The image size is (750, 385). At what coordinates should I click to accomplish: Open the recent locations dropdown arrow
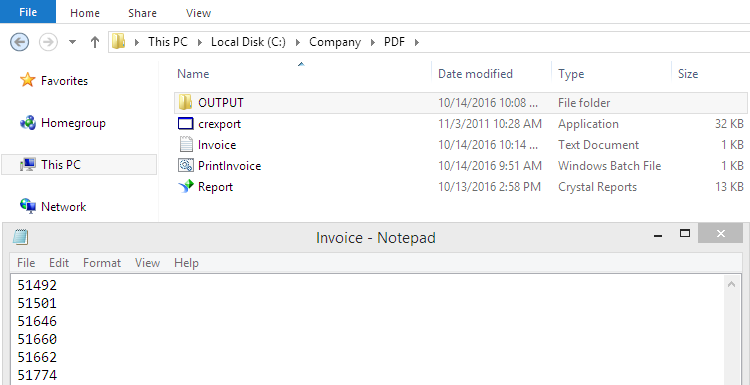click(x=73, y=42)
